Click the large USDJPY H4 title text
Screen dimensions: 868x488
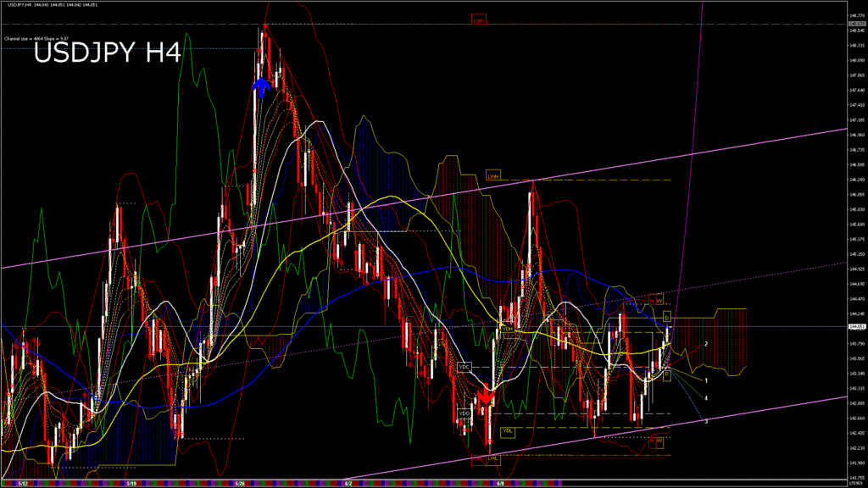(108, 53)
